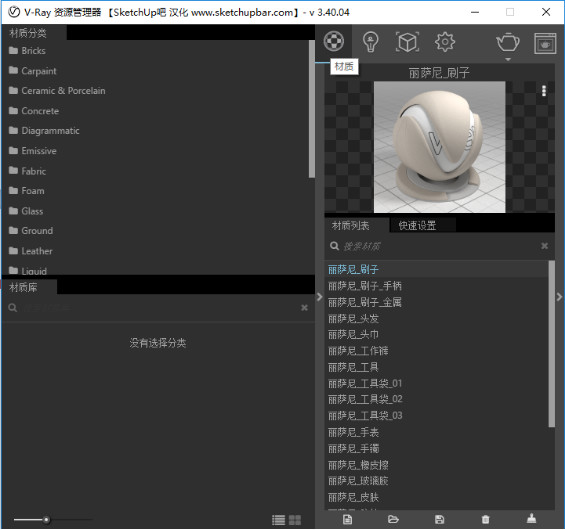This screenshot has height=530, width=565.
Task: Select material 丽萨尼_工具
Action: tap(436, 367)
